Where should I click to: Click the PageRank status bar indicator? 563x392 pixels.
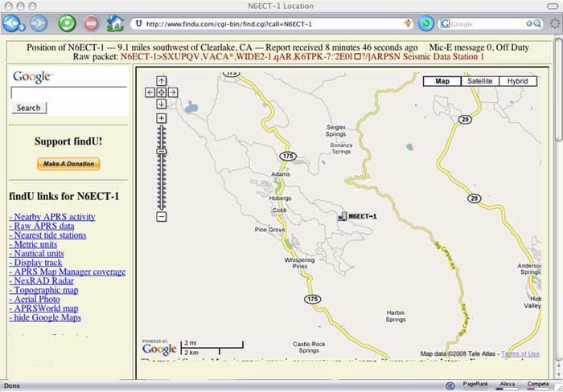pos(475,386)
